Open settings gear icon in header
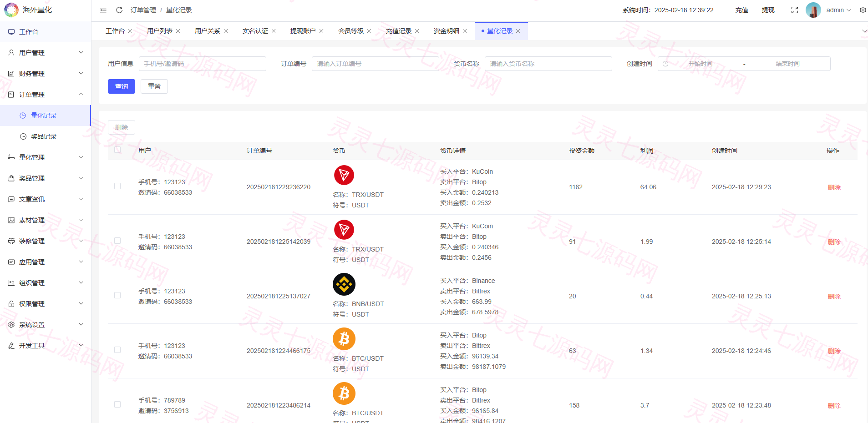868x423 pixels. (x=863, y=10)
